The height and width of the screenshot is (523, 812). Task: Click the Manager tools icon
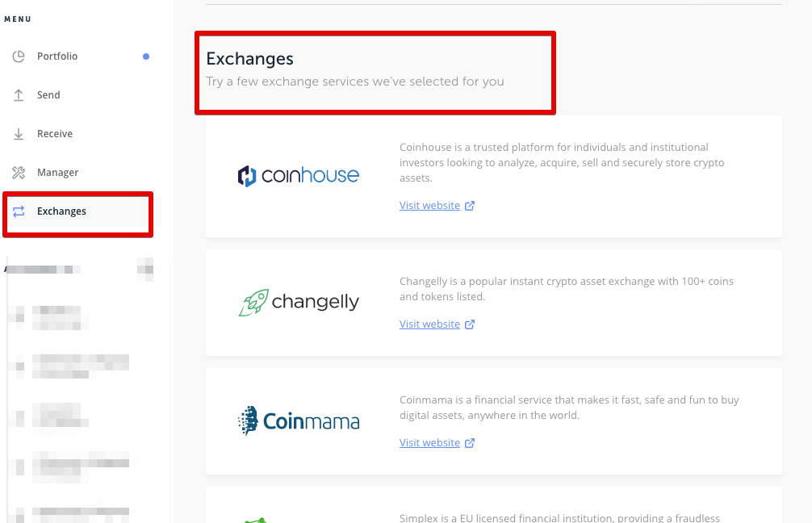tap(19, 173)
